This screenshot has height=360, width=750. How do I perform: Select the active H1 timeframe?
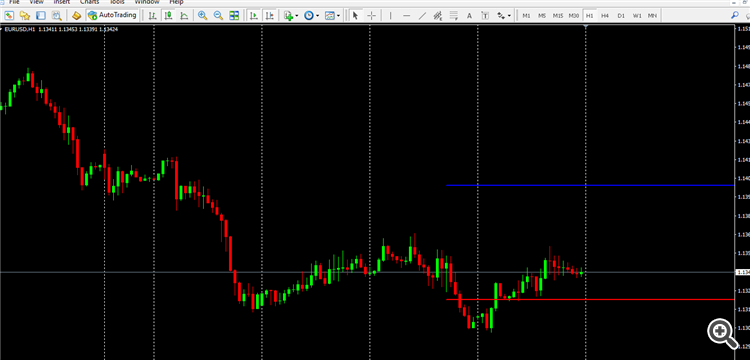pyautogui.click(x=590, y=16)
